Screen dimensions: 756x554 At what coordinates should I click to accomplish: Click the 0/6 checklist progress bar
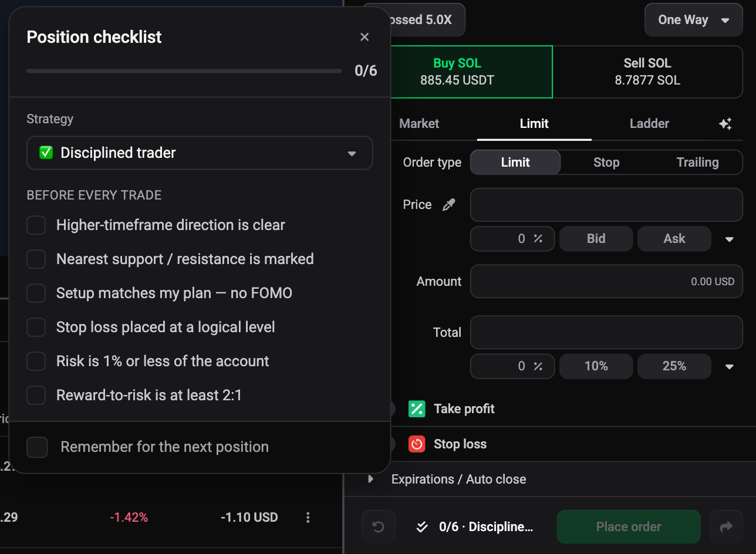point(184,71)
